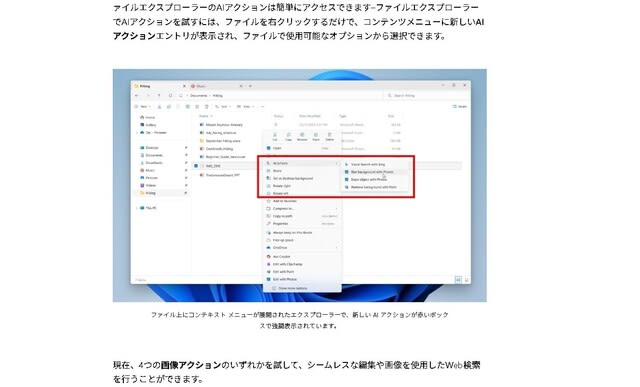Click the See more ellipsis in toolbar
The height and width of the screenshot is (387, 640).
pyautogui.click(x=262, y=107)
